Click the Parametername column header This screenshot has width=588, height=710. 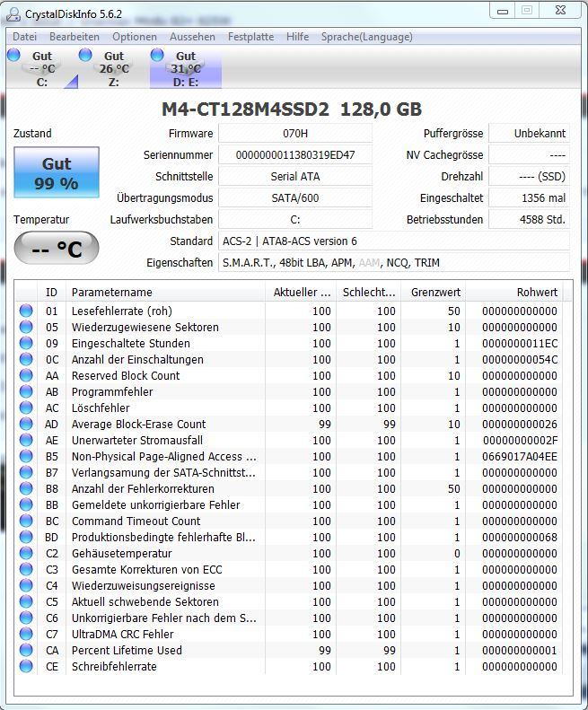165,292
